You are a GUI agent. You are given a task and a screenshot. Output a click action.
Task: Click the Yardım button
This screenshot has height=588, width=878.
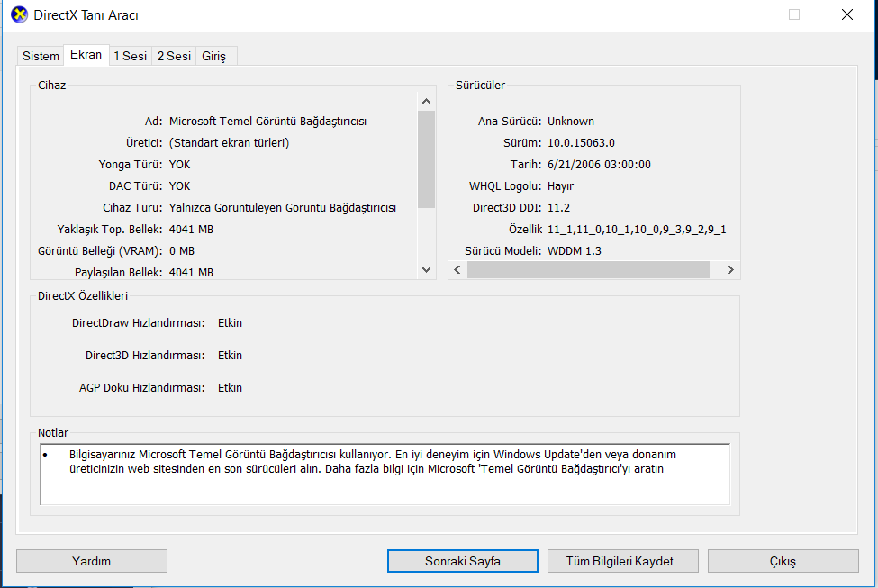click(x=92, y=561)
